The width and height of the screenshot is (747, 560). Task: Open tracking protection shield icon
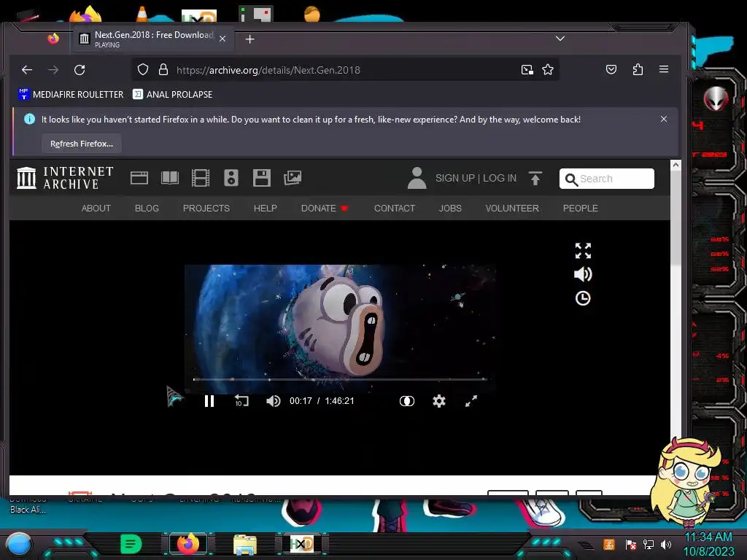[x=143, y=69]
